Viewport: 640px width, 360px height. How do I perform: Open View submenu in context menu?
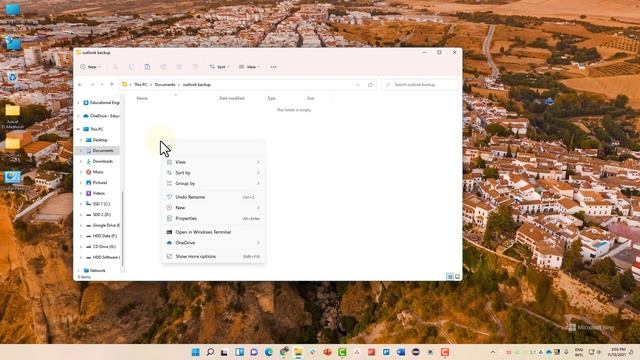coord(213,162)
